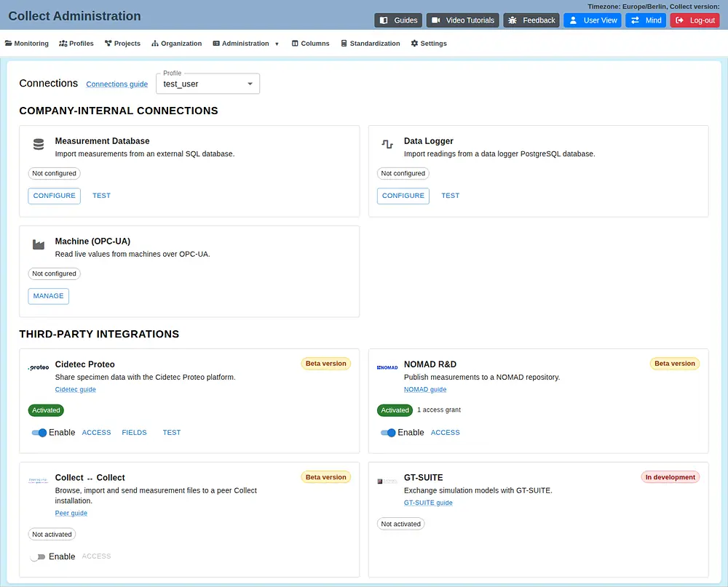
Task: Open the Columns menu item
Action: pos(311,43)
